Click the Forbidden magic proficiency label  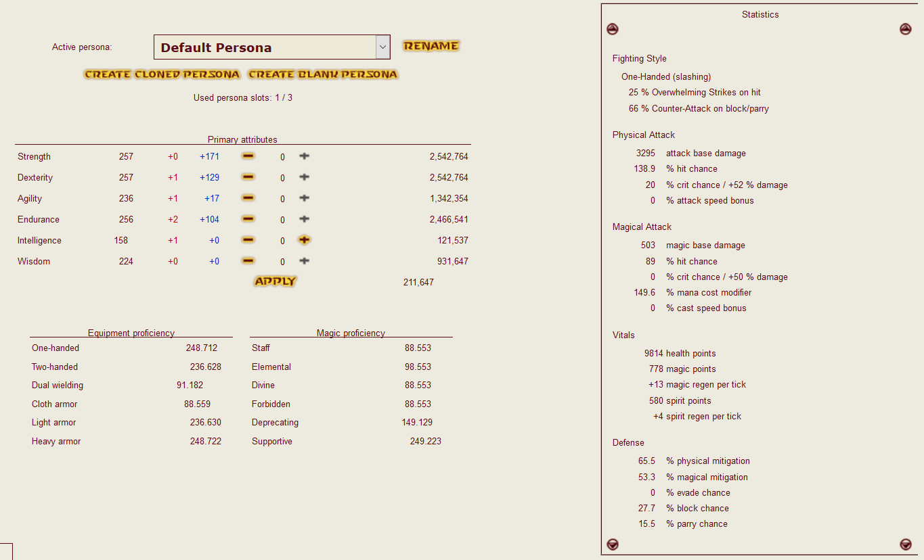click(271, 404)
